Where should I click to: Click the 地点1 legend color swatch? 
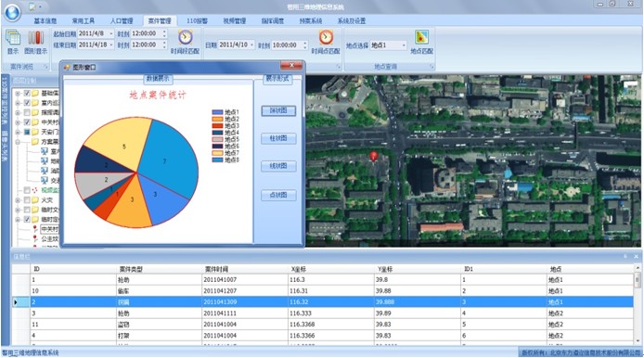point(217,112)
